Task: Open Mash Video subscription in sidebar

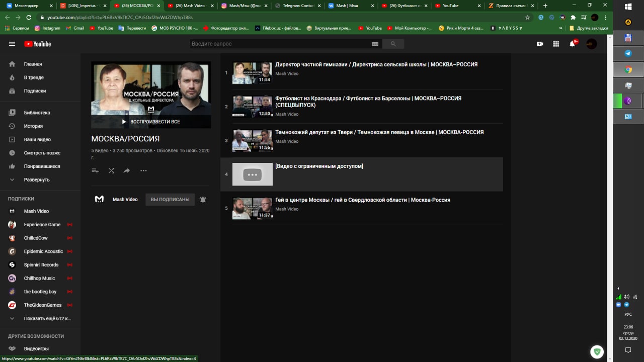Action: click(x=40, y=211)
